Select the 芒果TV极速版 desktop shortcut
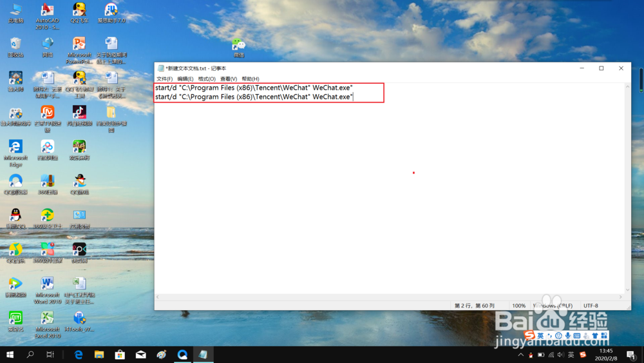This screenshot has height=363, width=644. pos(47,119)
